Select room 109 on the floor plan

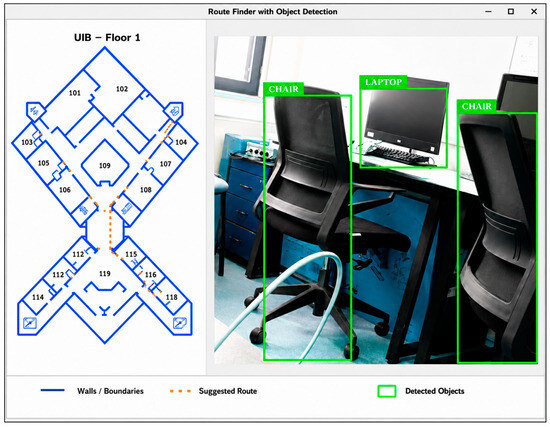(x=105, y=166)
